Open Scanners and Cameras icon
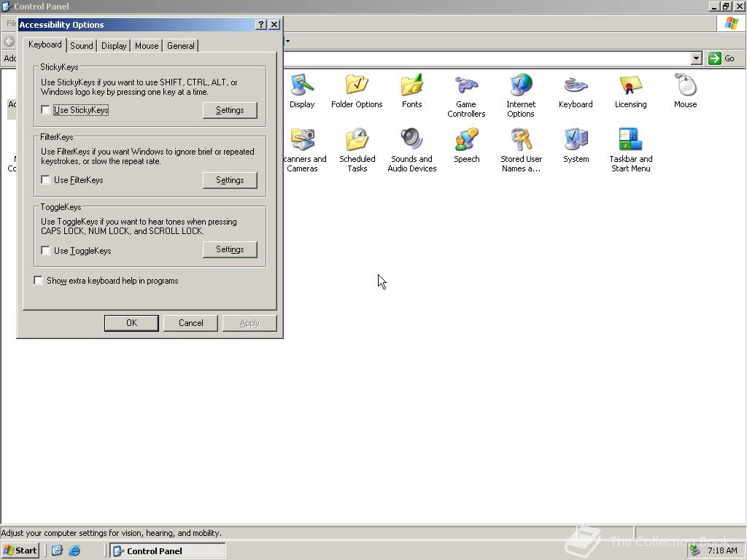 [303, 150]
